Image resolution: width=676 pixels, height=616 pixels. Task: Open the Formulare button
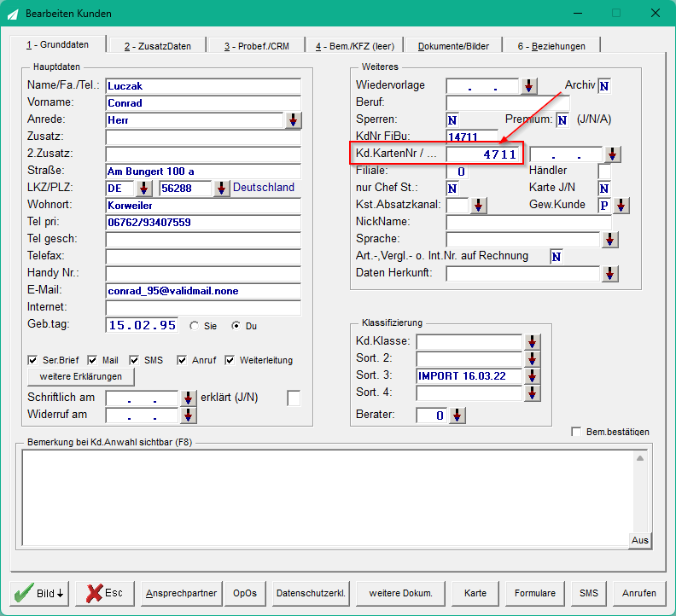click(534, 594)
